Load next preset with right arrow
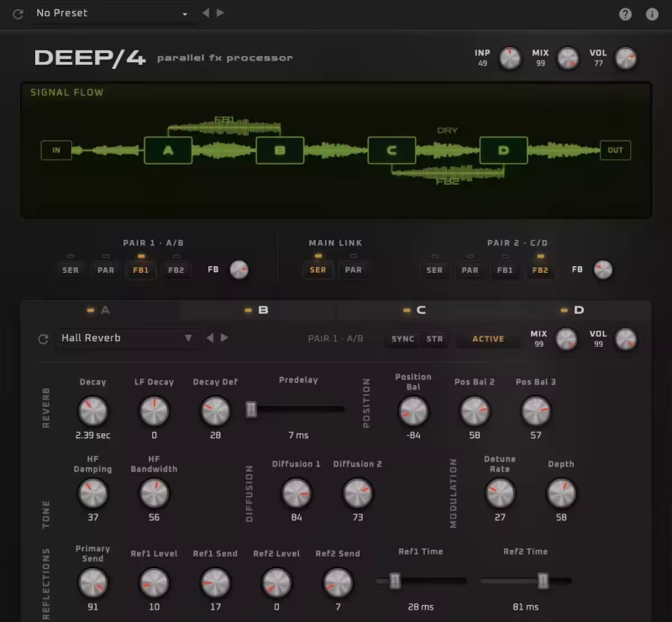The height and width of the screenshot is (622, 672). point(220,13)
